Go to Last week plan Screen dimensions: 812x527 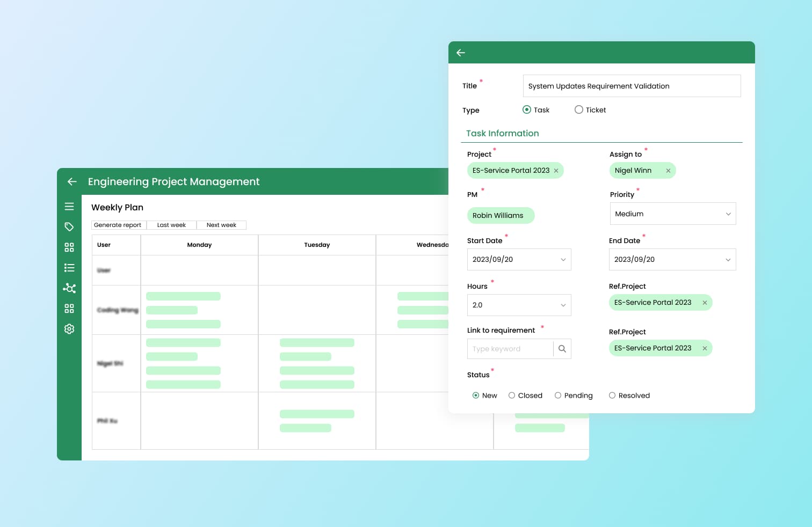pyautogui.click(x=171, y=225)
